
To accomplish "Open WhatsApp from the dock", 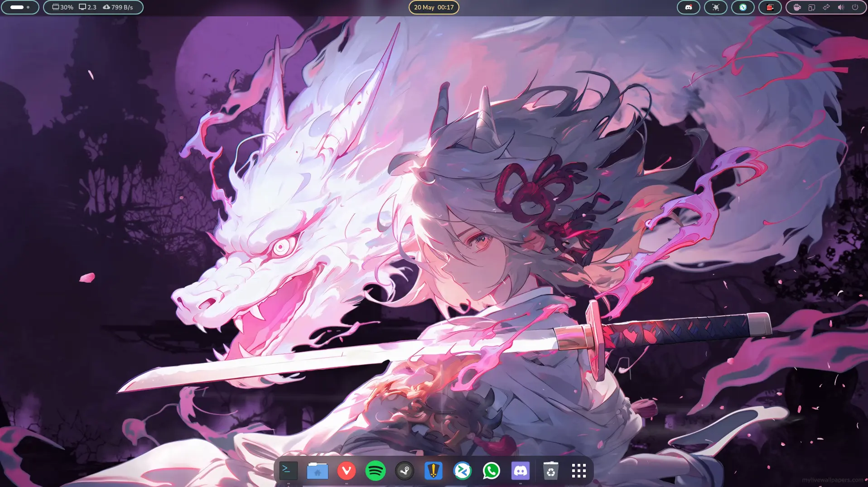I will tap(492, 471).
